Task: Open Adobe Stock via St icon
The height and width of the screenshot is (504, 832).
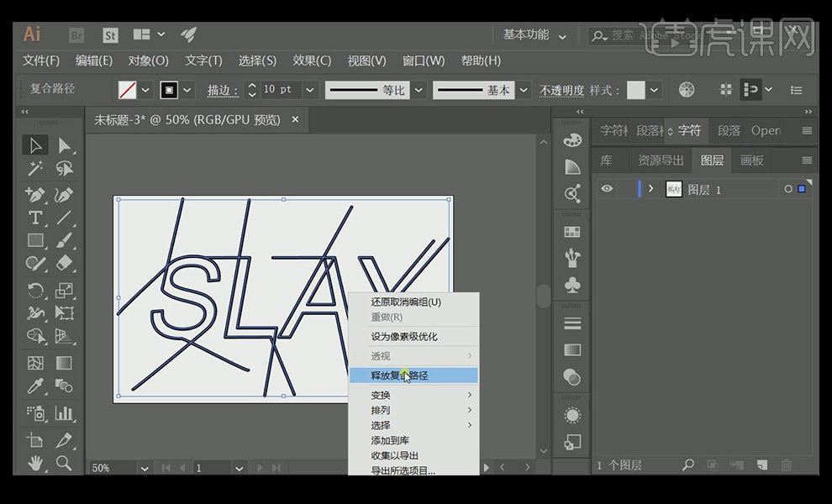Action: (x=110, y=35)
